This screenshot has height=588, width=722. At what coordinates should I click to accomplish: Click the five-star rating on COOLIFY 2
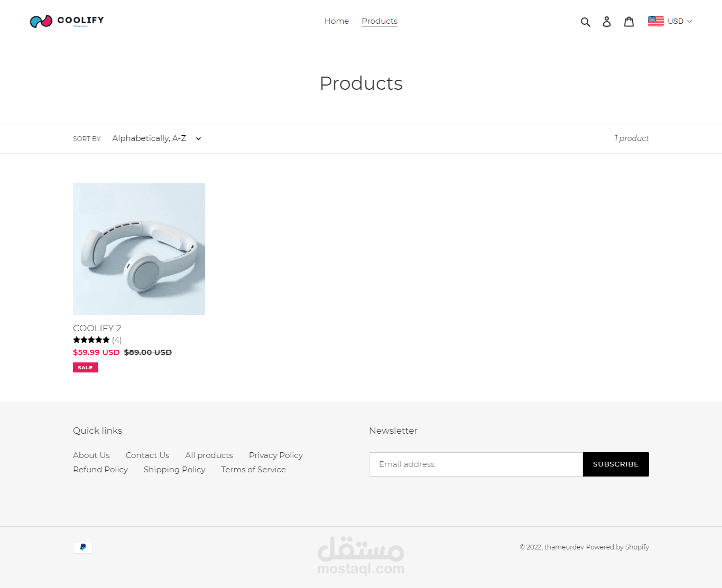pyautogui.click(x=91, y=340)
